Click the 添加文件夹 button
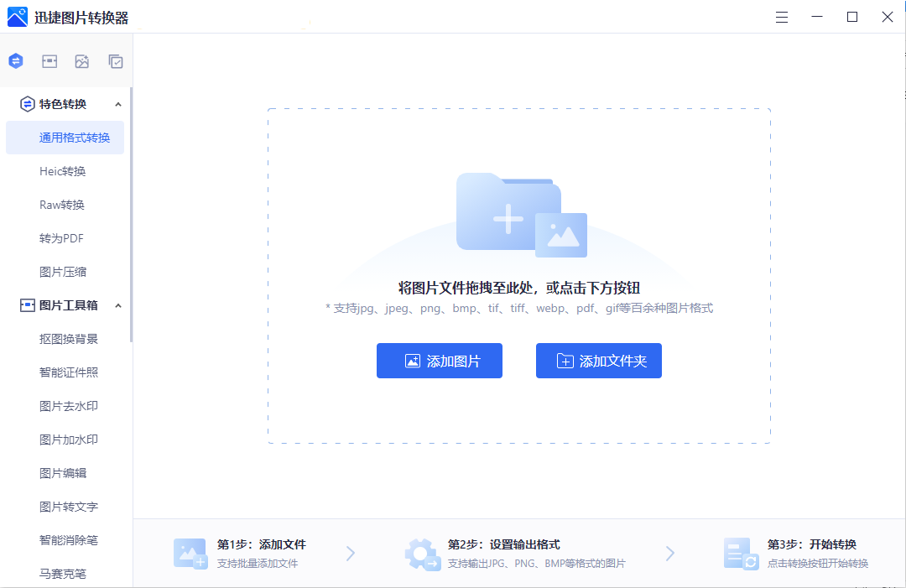The image size is (906, 588). coord(598,360)
